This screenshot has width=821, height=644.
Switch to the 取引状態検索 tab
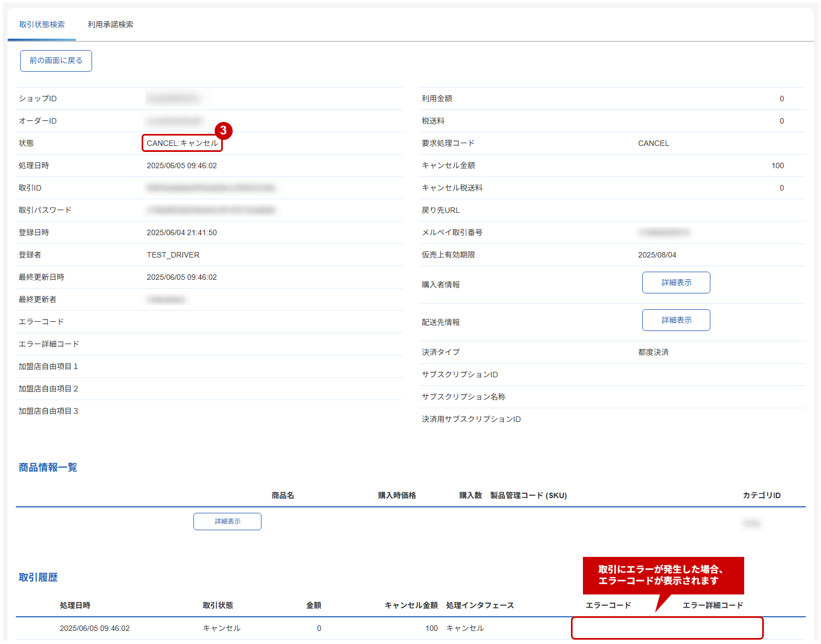42,24
